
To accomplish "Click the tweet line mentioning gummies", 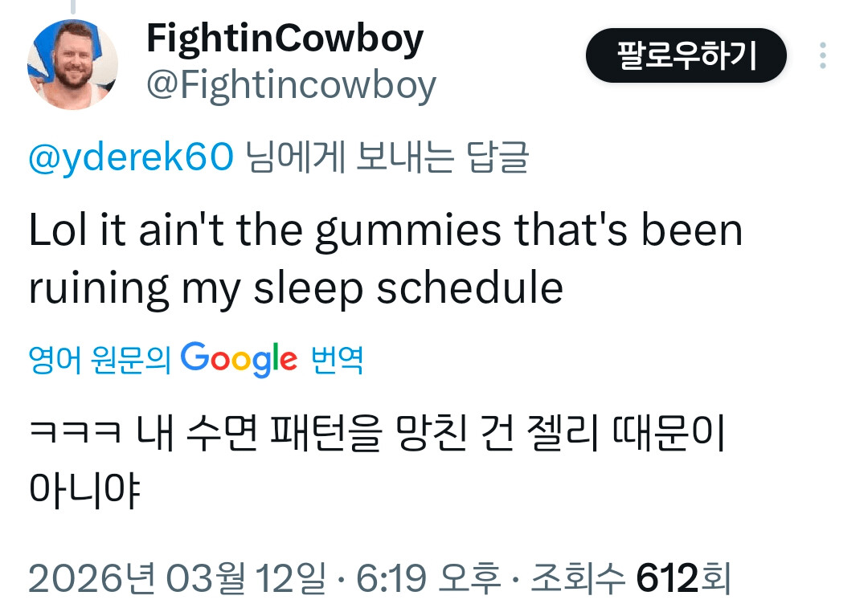I will (x=386, y=231).
